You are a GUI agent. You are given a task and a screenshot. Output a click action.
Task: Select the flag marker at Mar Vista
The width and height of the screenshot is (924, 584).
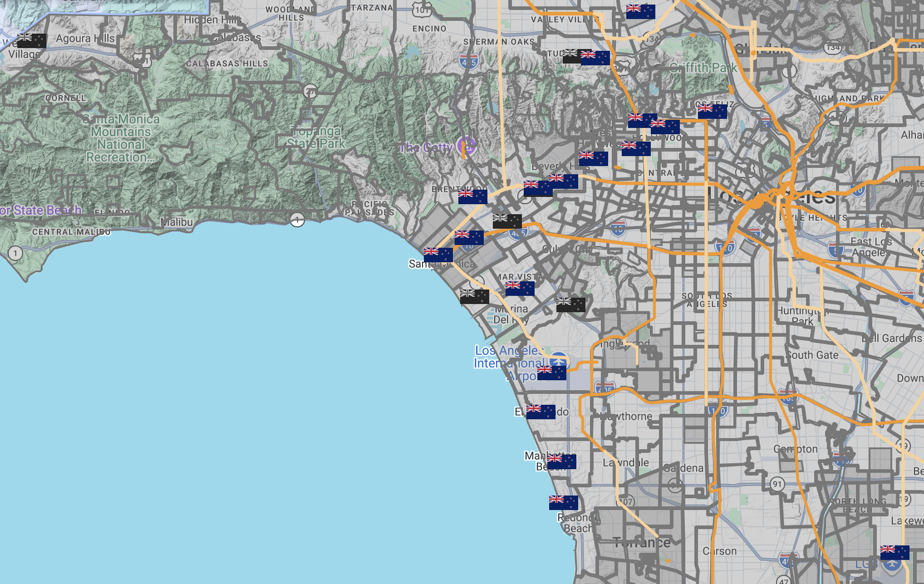520,288
